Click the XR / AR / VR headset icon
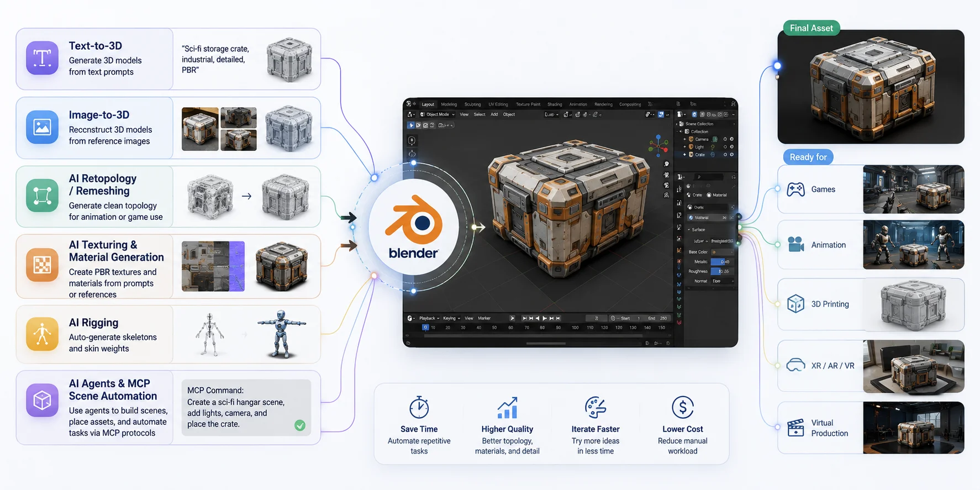The image size is (980, 490). [795, 365]
